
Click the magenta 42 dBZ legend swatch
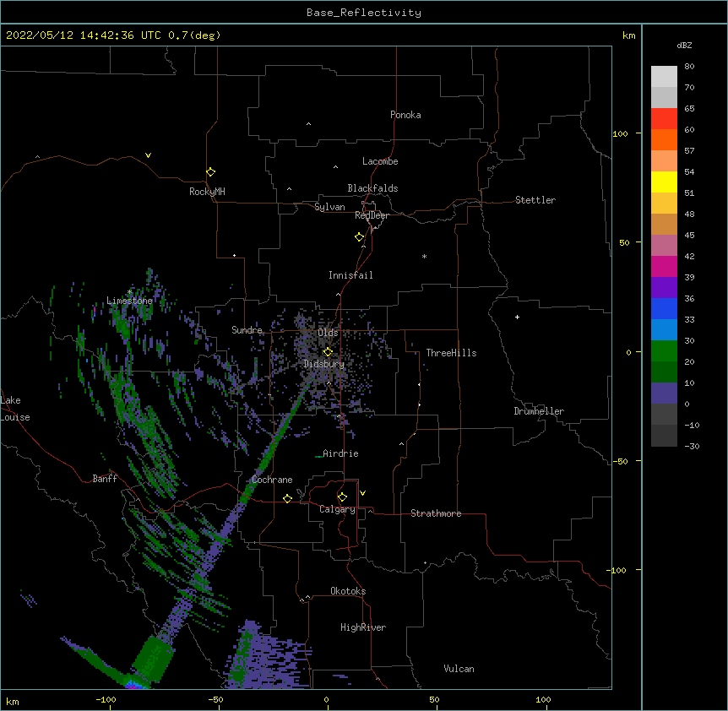[664, 266]
